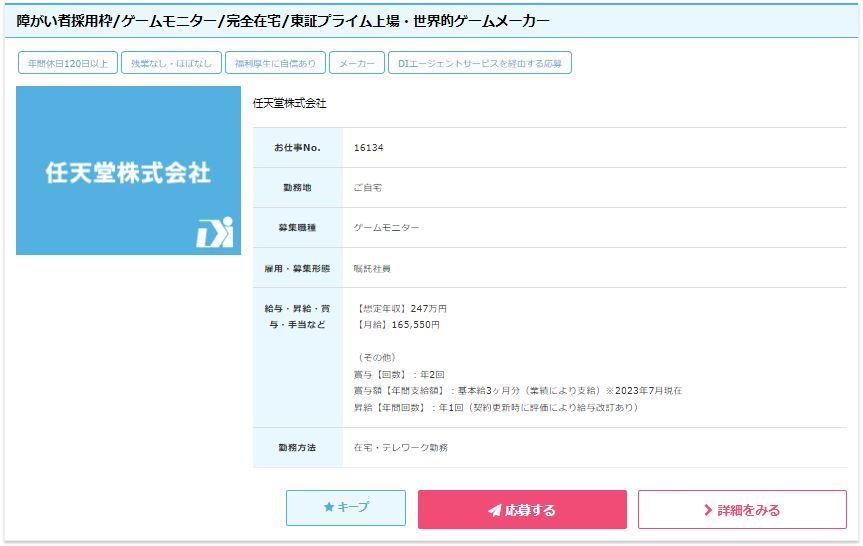Click the chevron icon on 詳細をみる
Screen dimensions: 863x546
point(708,510)
